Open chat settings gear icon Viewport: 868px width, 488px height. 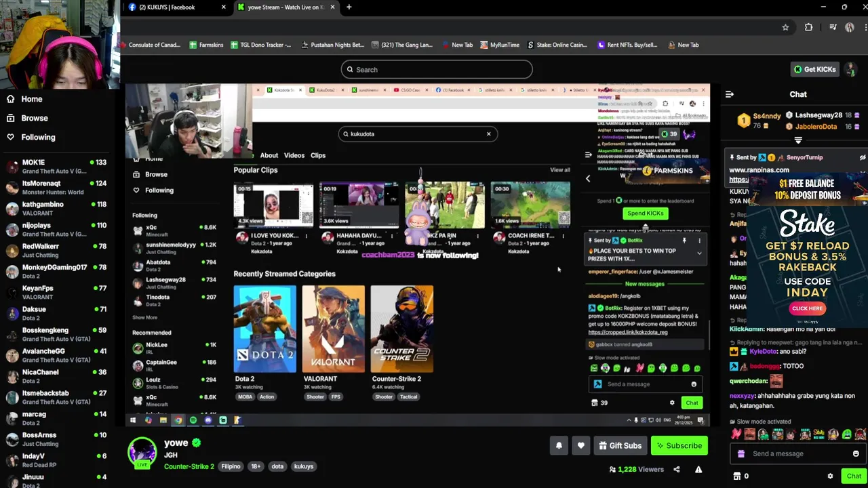[830, 476]
